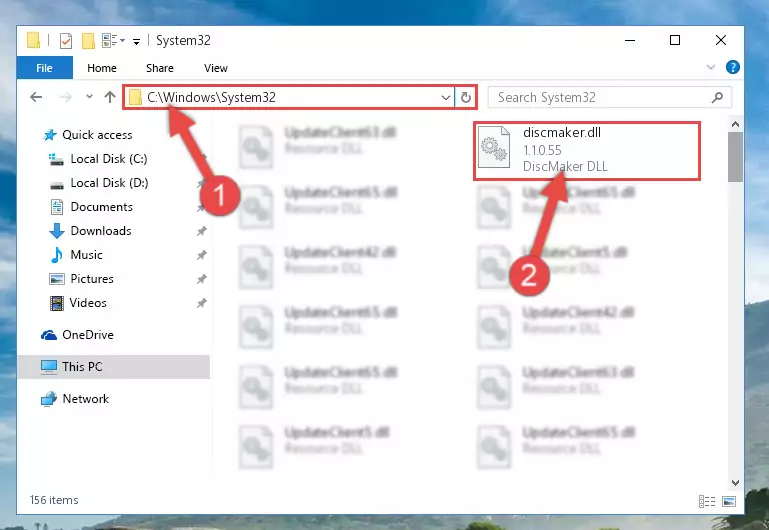The width and height of the screenshot is (769, 530).
Task: Open the address bar history dropdown
Action: [446, 98]
